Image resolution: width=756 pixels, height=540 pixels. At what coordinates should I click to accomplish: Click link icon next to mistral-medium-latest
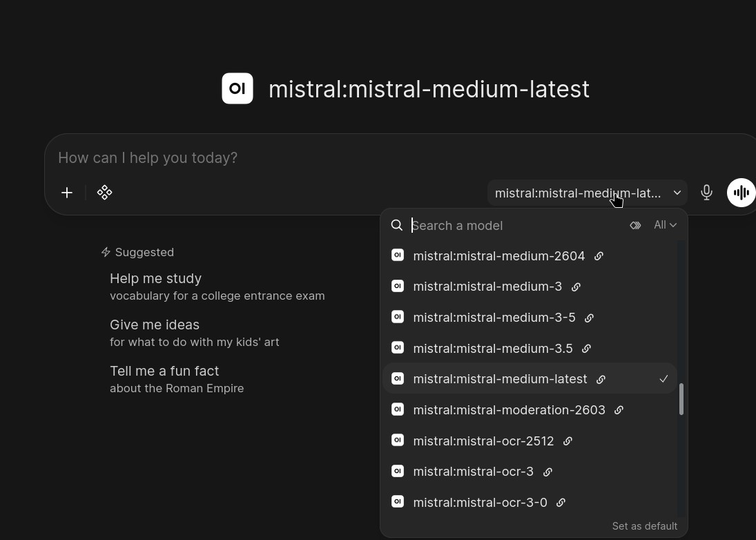[x=601, y=379]
